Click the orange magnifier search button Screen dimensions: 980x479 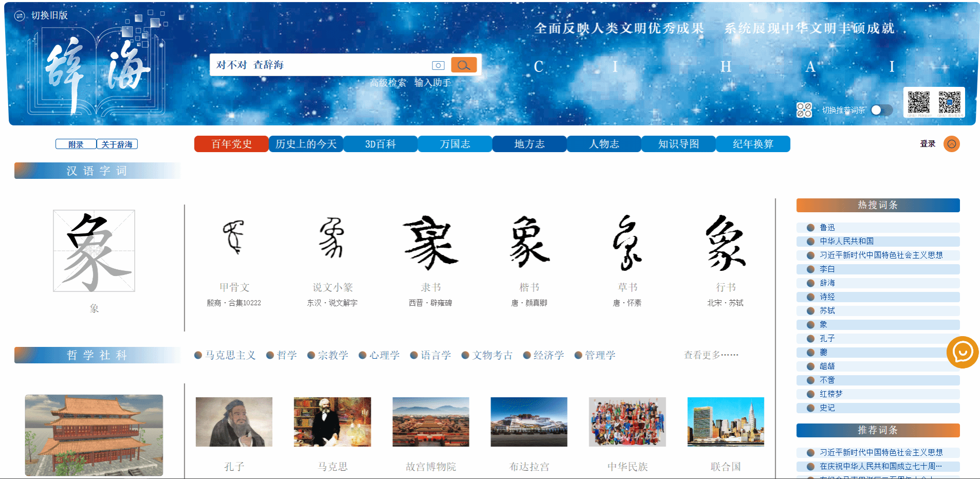tap(464, 65)
